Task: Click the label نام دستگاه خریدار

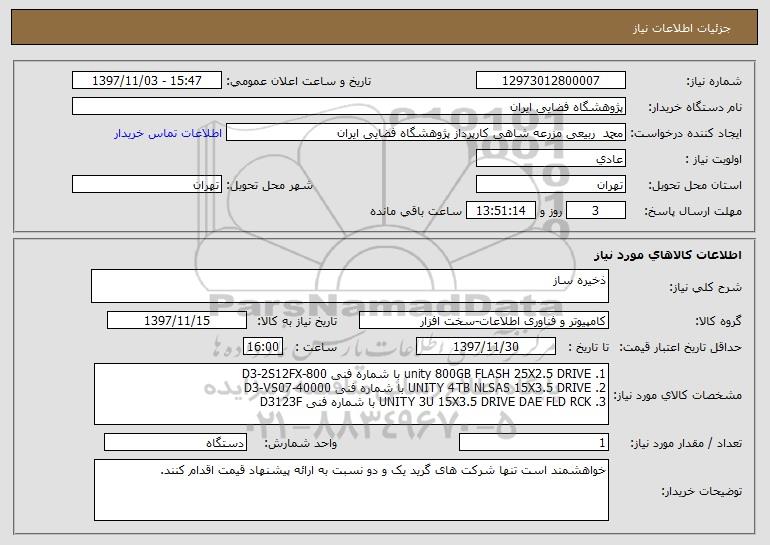Action: 695,107
